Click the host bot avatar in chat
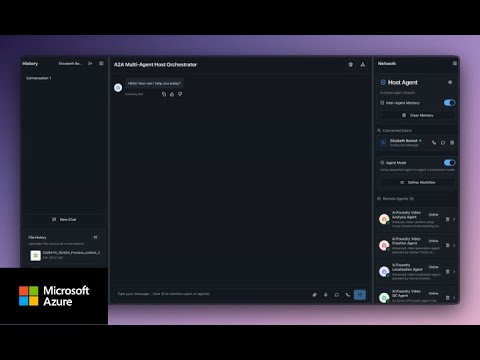Screen dimensions: 480x360 pyautogui.click(x=118, y=88)
